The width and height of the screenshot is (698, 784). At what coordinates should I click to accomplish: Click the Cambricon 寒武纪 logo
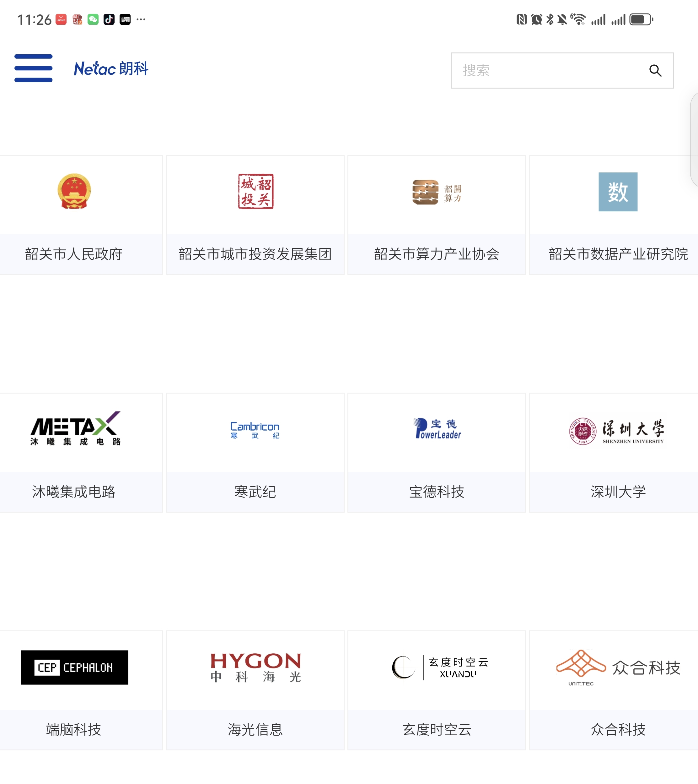(255, 430)
